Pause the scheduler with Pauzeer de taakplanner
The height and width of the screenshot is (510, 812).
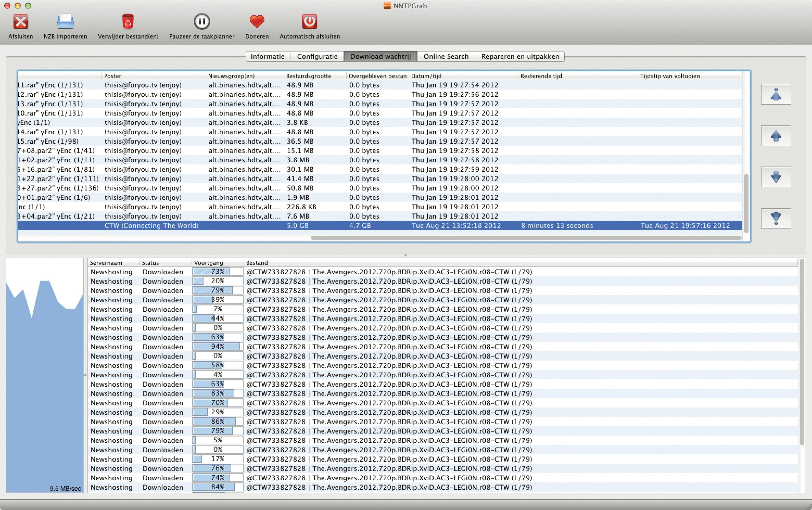[x=202, y=22]
